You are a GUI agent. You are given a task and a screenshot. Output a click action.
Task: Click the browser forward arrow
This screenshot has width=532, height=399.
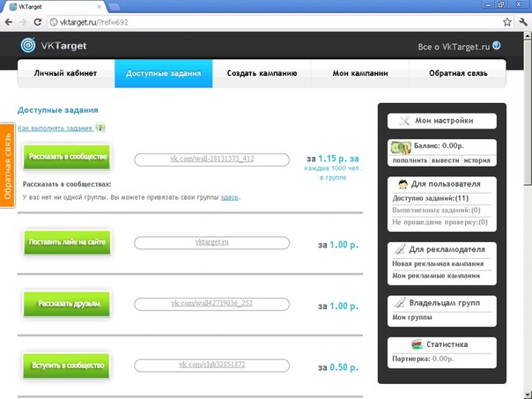23,22
